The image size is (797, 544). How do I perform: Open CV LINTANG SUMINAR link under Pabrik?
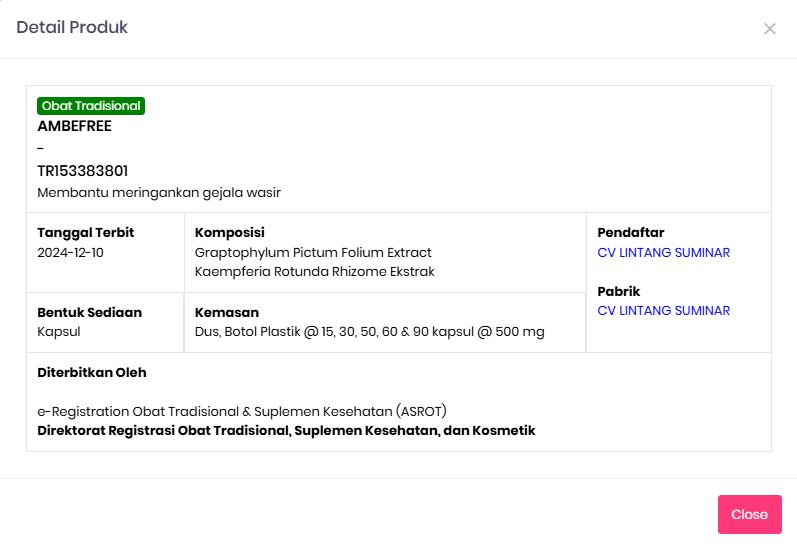663,311
